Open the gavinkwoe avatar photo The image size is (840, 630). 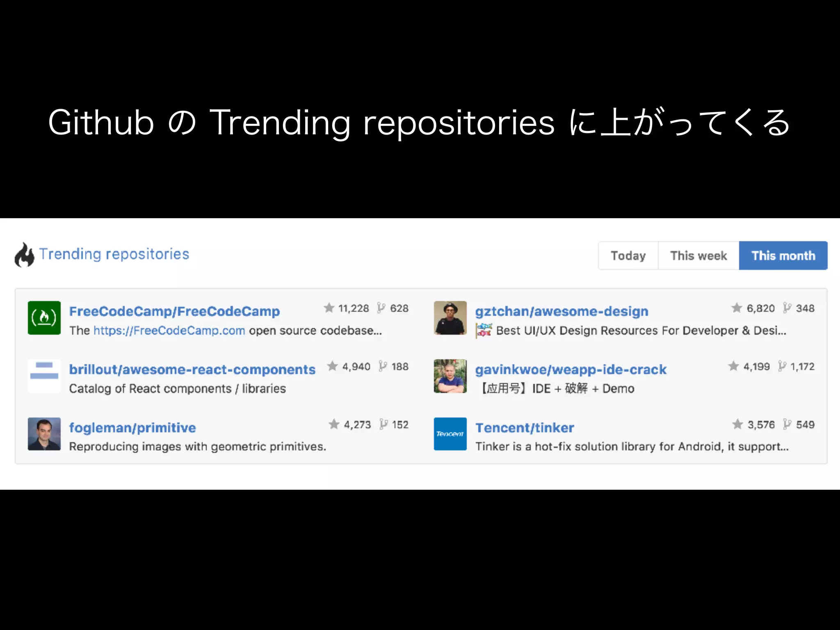click(x=450, y=376)
